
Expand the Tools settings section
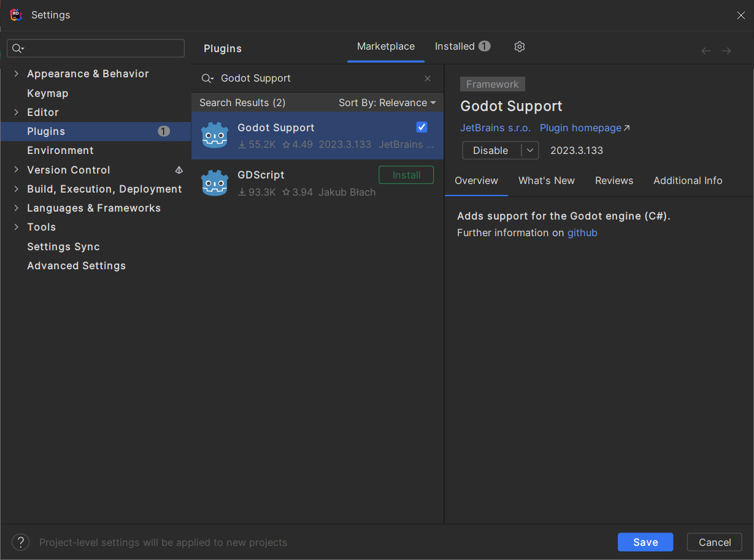tap(17, 227)
